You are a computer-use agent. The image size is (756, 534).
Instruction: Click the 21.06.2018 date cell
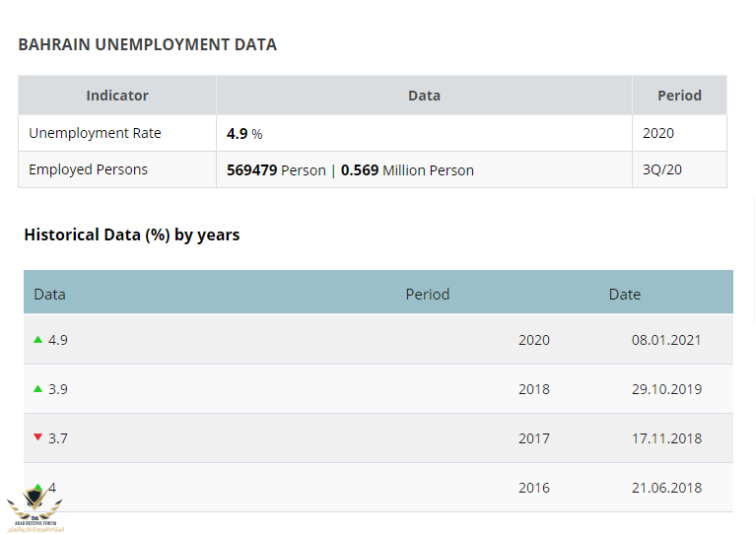coord(666,488)
